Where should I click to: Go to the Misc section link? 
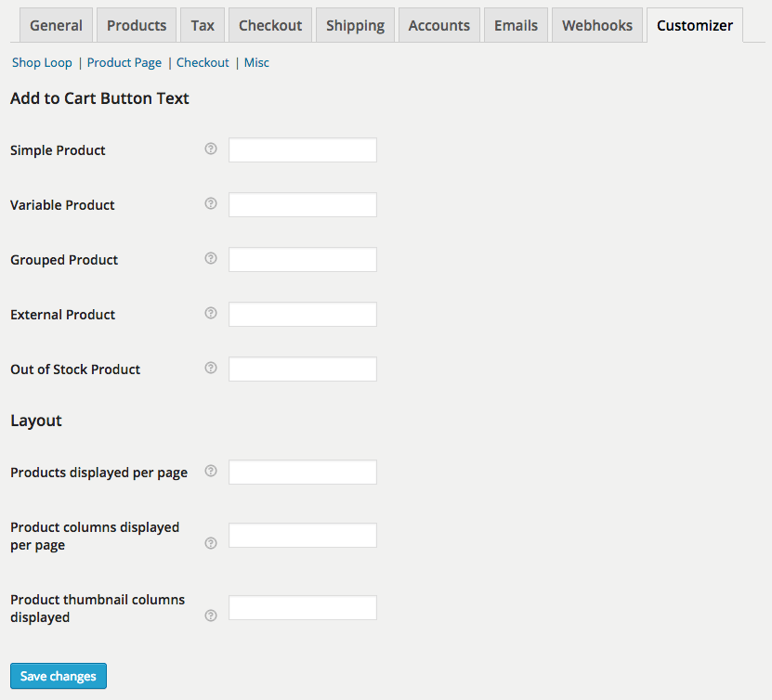coord(256,62)
